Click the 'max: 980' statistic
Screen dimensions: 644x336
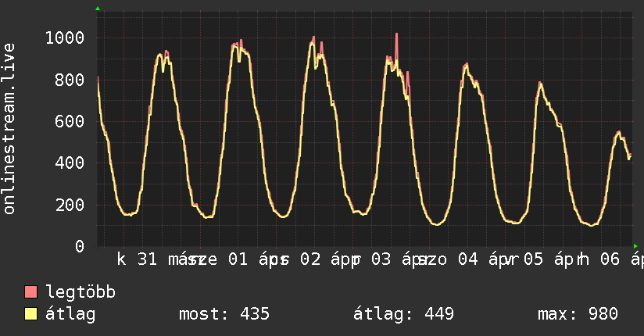point(578,314)
